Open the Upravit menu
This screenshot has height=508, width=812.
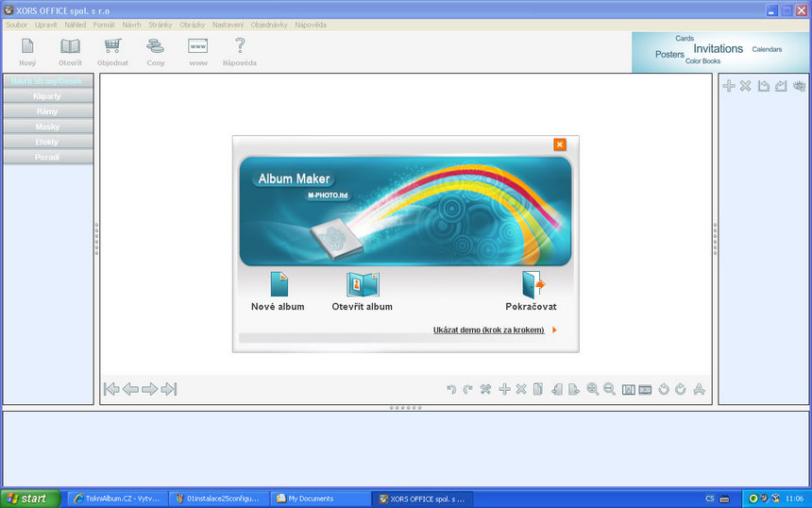click(46, 25)
